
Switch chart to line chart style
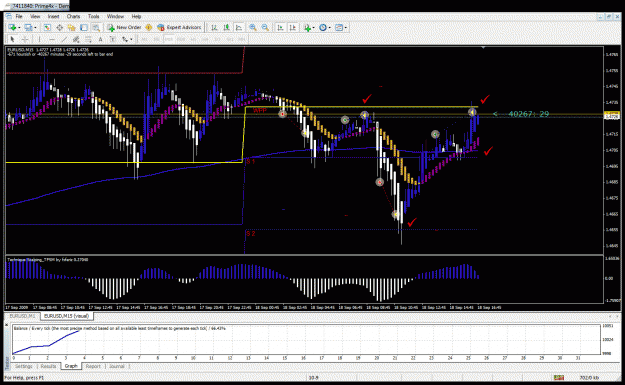click(x=239, y=28)
